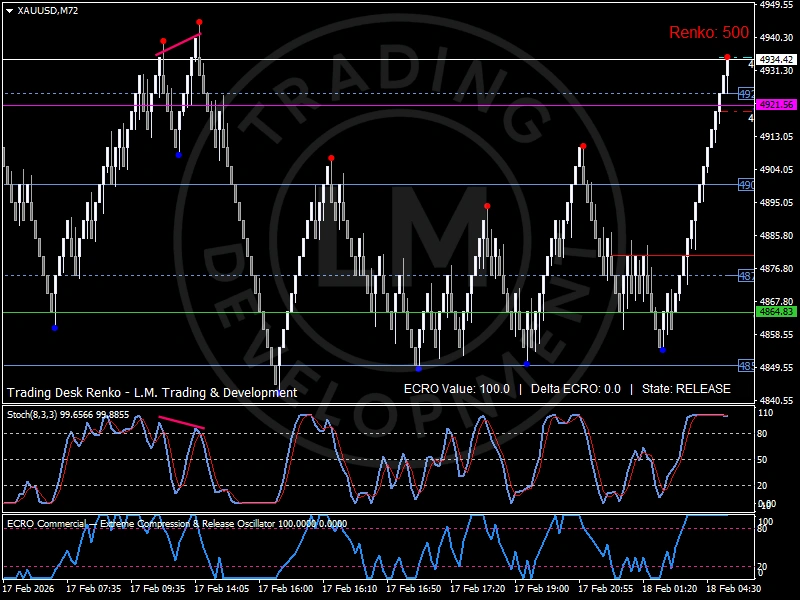Click the "17 Feb 07:35" time axis label

[93, 588]
